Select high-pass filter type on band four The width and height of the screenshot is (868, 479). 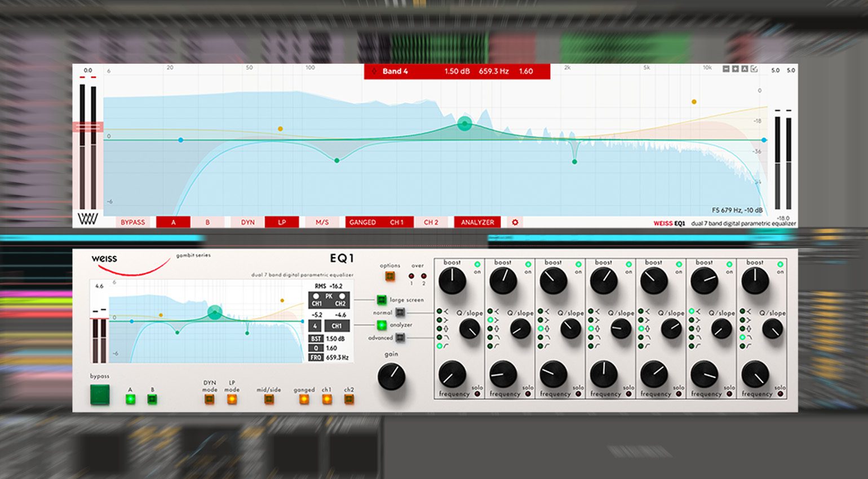click(x=591, y=346)
